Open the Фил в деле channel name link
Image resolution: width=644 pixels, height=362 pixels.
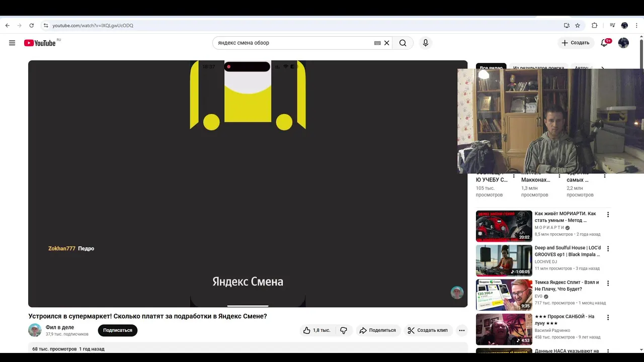[60, 327]
